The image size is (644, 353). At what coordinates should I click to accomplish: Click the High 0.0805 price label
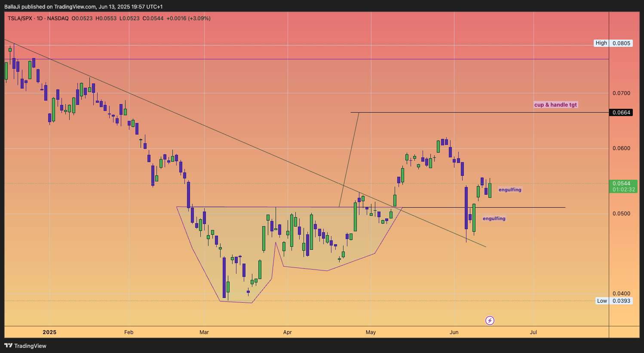(613, 43)
